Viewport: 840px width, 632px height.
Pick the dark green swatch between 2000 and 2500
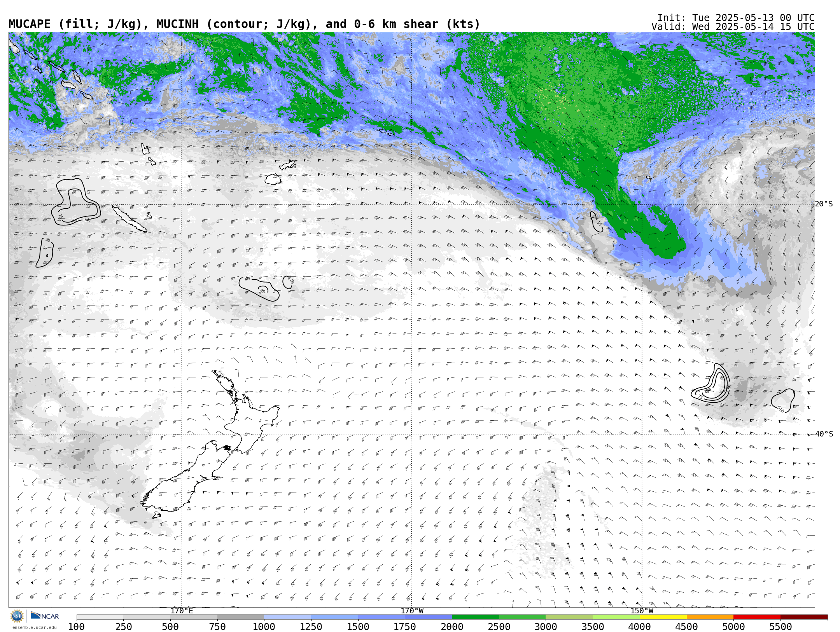[x=476, y=617]
